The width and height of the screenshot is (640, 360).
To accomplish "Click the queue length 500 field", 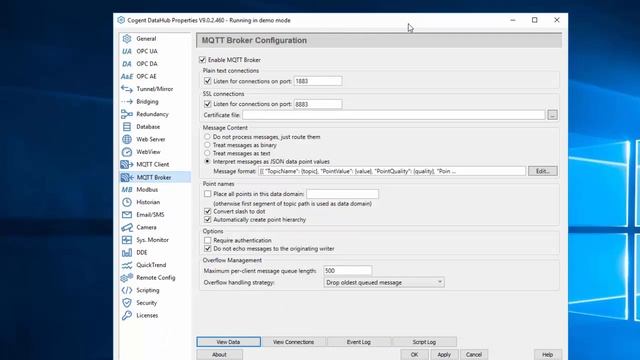I will [348, 271].
